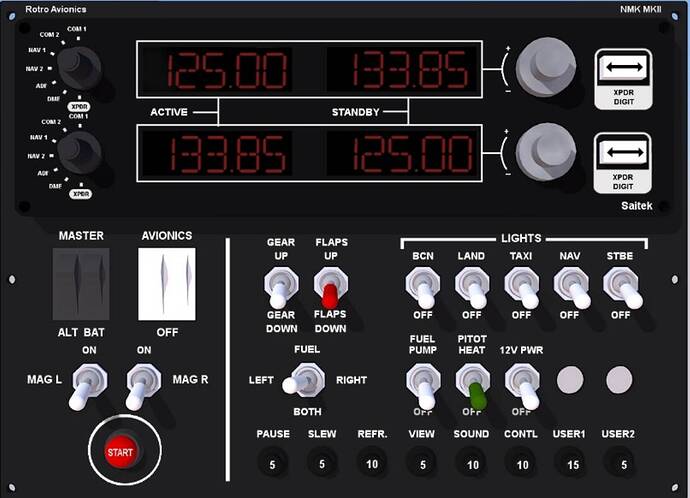
Task: Click the upper radio mode selector knob
Action: coord(77,67)
